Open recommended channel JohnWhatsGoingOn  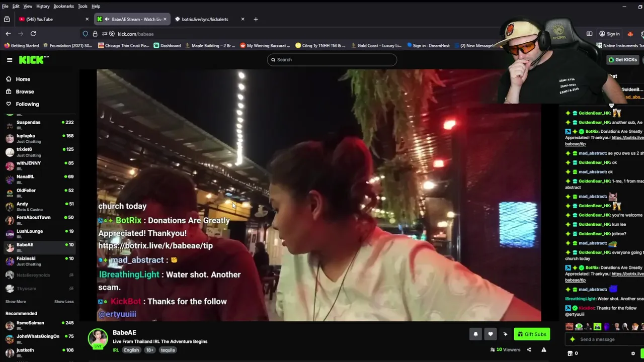coord(39,339)
